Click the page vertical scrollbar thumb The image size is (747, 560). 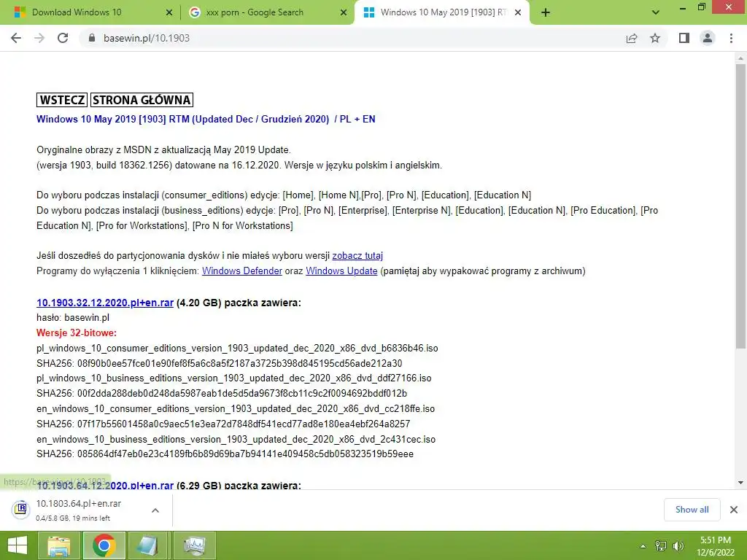click(740, 206)
